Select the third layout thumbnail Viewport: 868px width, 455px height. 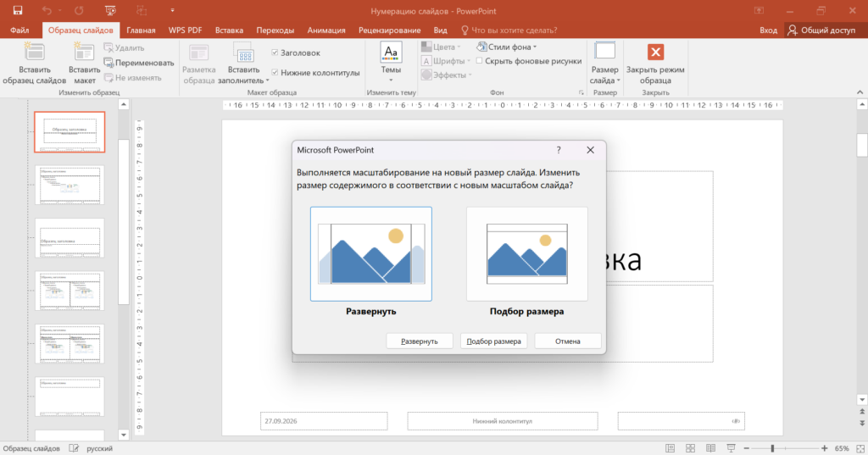tap(70, 238)
